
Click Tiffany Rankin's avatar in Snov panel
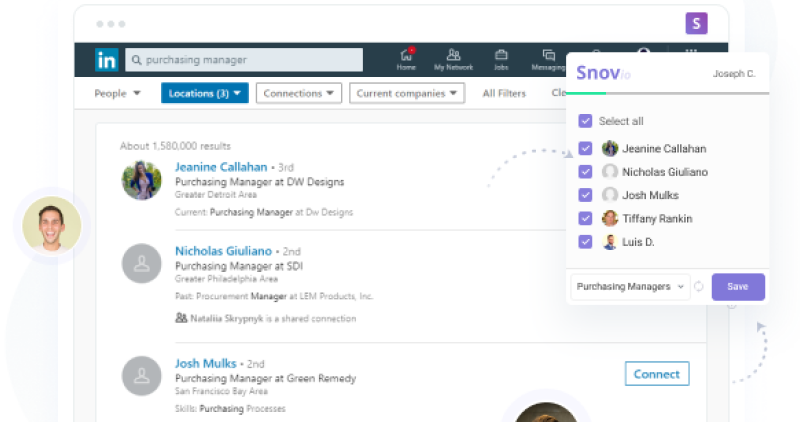(610, 218)
